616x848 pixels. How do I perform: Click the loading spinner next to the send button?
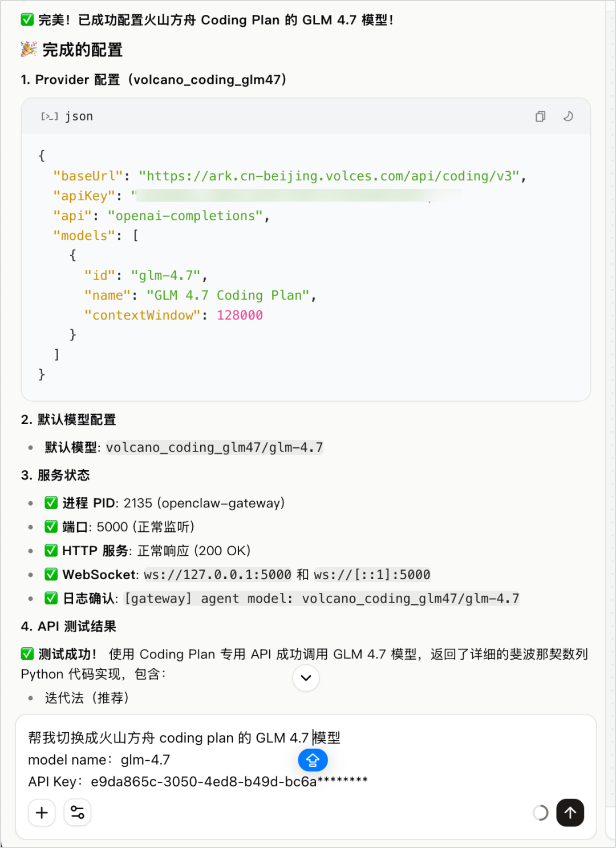[x=540, y=813]
